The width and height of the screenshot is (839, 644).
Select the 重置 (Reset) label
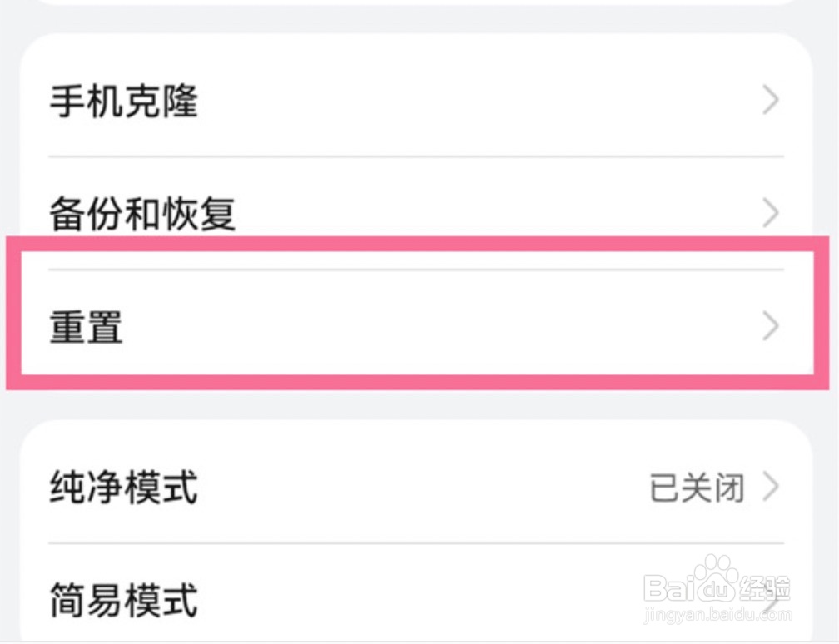click(x=87, y=327)
